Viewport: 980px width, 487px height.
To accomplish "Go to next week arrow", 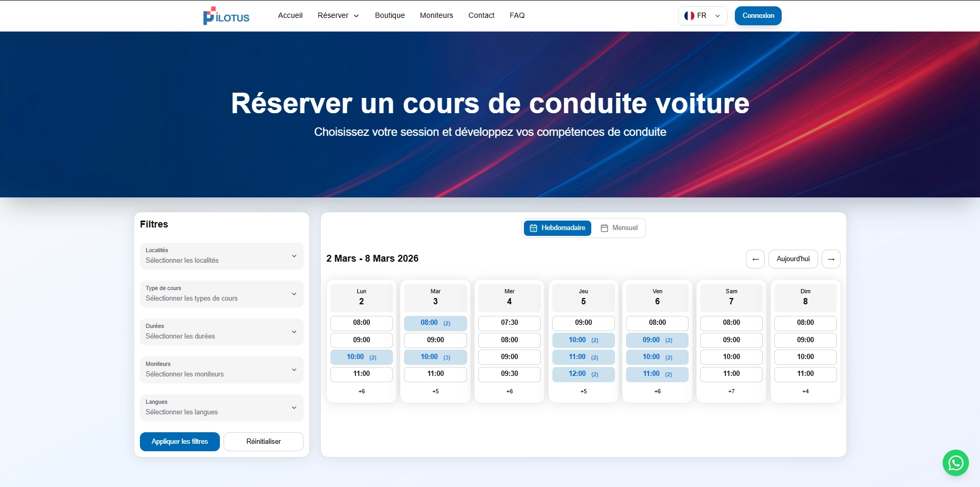I will click(831, 259).
